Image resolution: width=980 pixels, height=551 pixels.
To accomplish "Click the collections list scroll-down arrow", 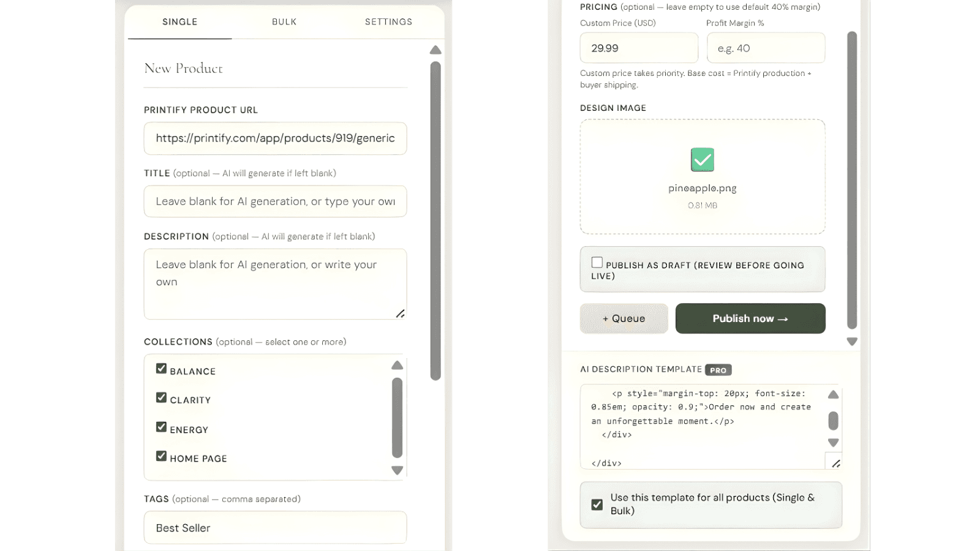I will point(398,470).
